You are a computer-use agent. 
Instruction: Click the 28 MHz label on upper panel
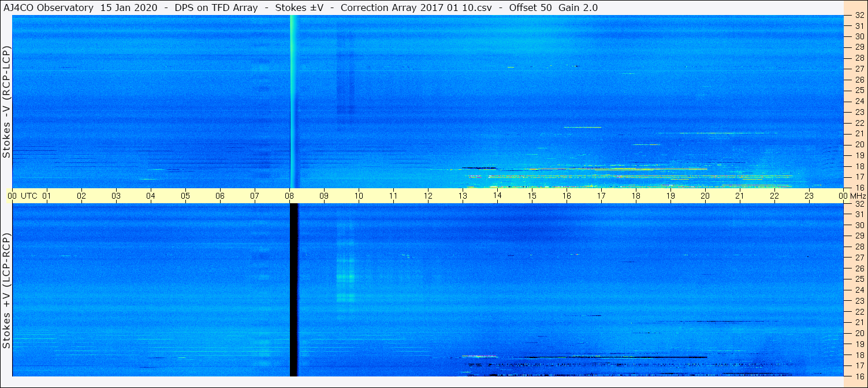point(859,58)
